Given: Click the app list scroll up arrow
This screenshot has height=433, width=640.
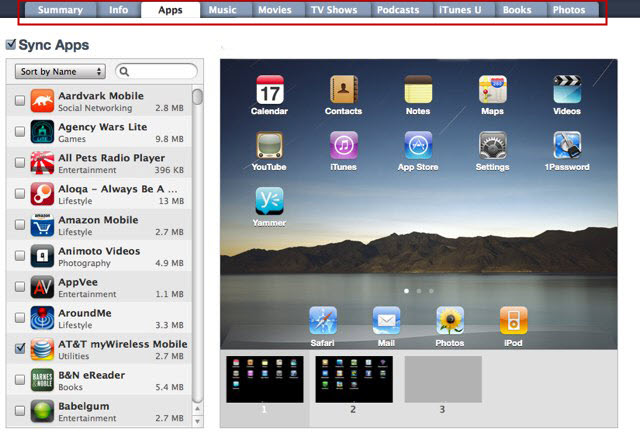Looking at the screenshot, I should (x=198, y=409).
